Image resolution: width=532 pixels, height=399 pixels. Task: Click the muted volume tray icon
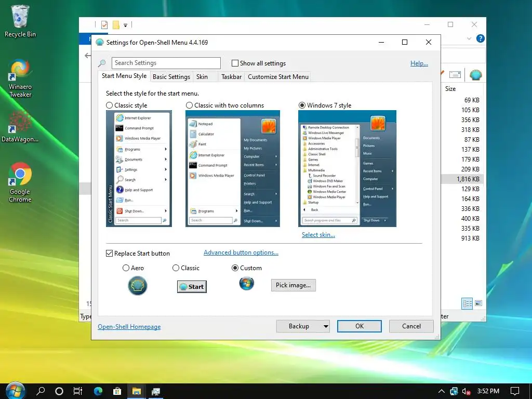pyautogui.click(x=466, y=391)
